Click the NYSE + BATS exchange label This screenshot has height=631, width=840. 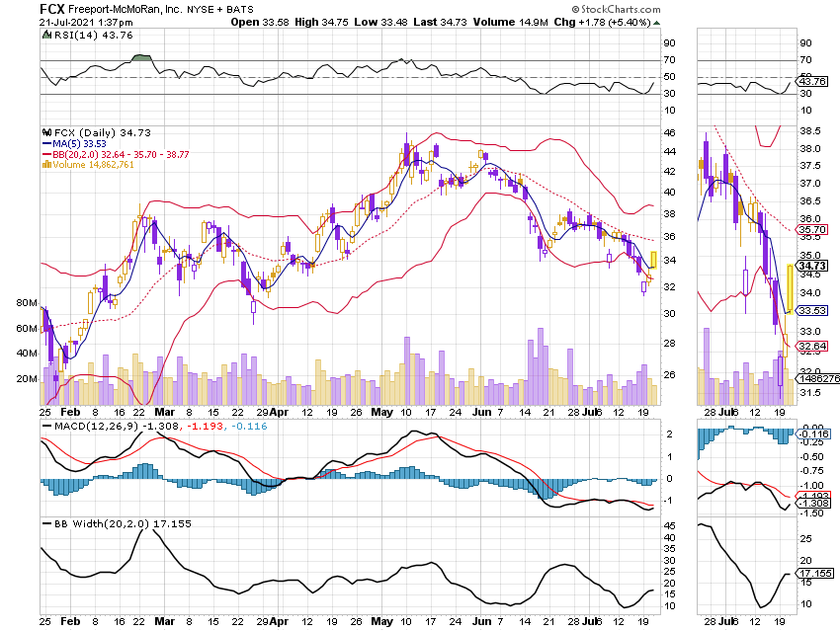click(220, 9)
